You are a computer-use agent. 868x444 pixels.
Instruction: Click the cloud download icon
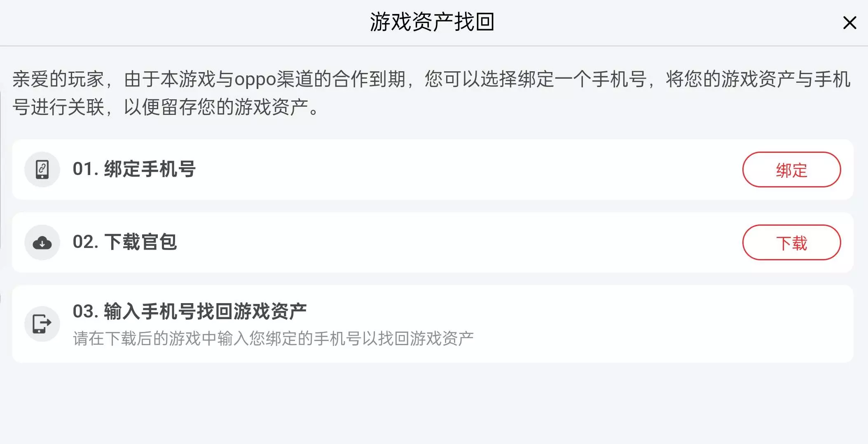42,243
